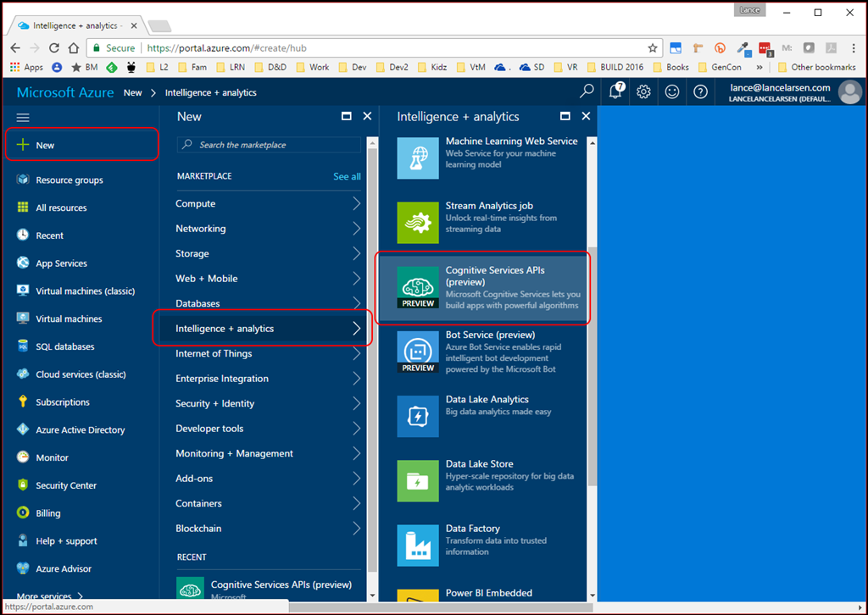Expand the Storage category

[x=268, y=253]
